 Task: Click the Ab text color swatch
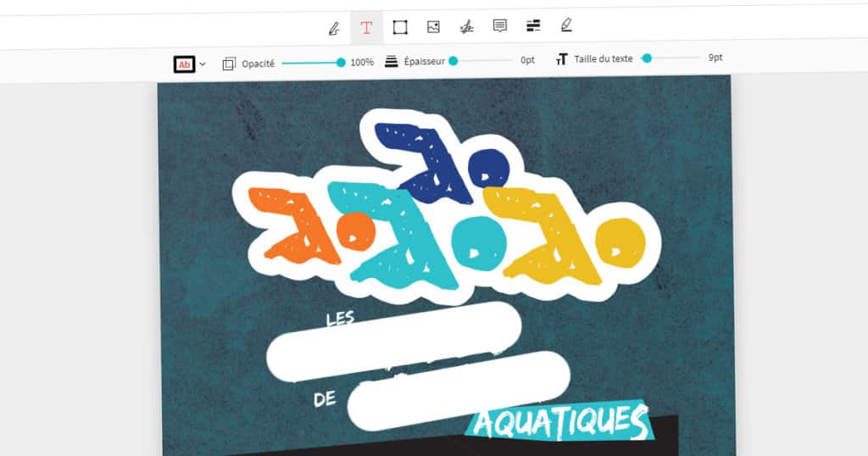[184, 64]
